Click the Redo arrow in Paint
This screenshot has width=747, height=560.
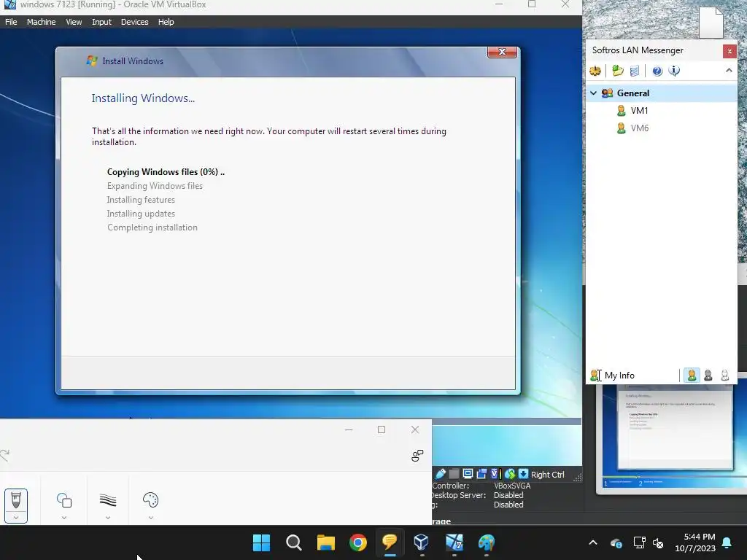point(5,455)
